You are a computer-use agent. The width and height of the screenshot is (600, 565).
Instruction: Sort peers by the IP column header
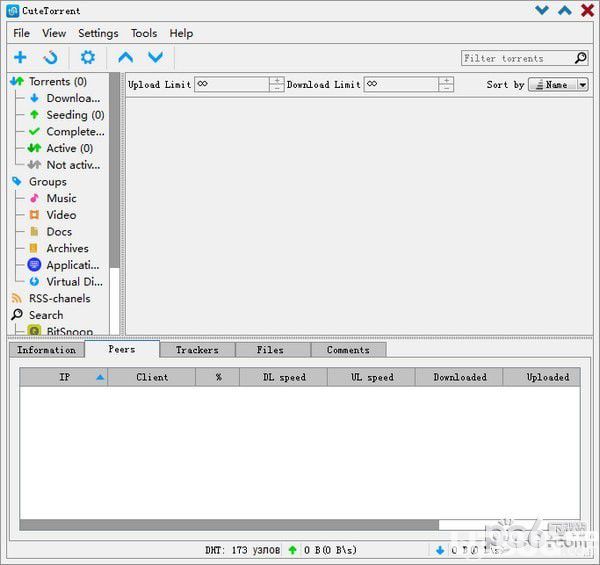point(64,377)
